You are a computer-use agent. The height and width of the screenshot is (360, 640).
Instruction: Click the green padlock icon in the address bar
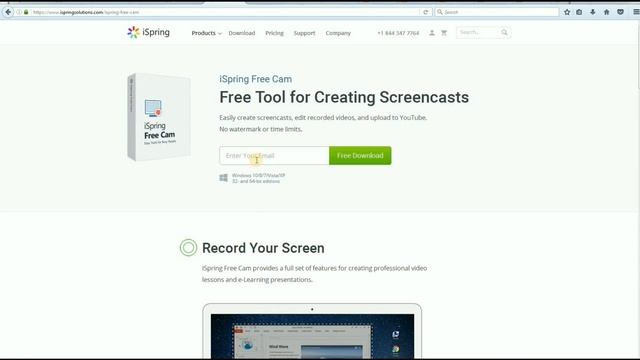[26, 12]
